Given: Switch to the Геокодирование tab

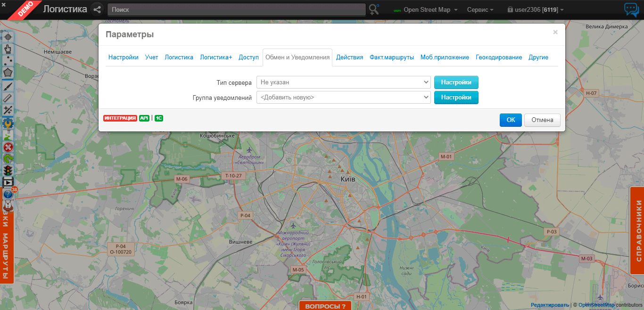Looking at the screenshot, I should pyautogui.click(x=499, y=57).
